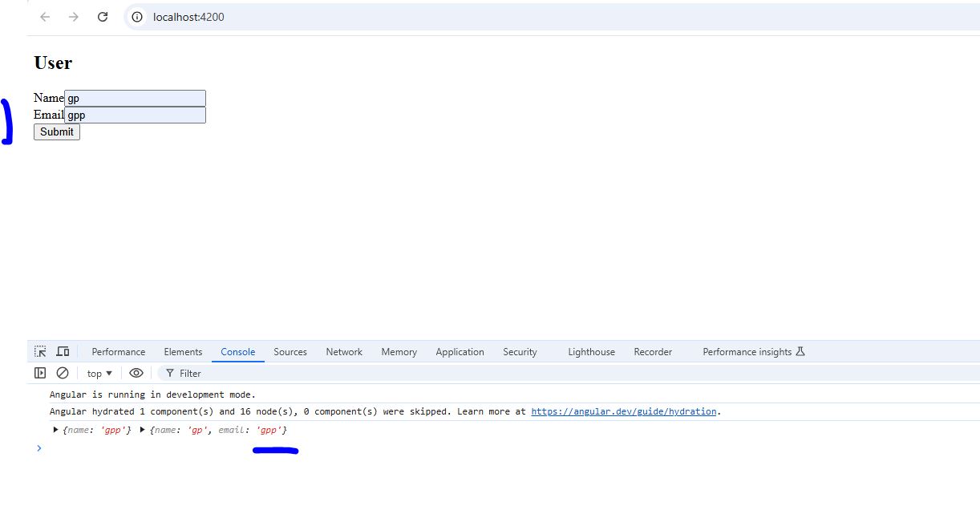
Task: Reload the page with the refresh icon
Action: click(103, 17)
